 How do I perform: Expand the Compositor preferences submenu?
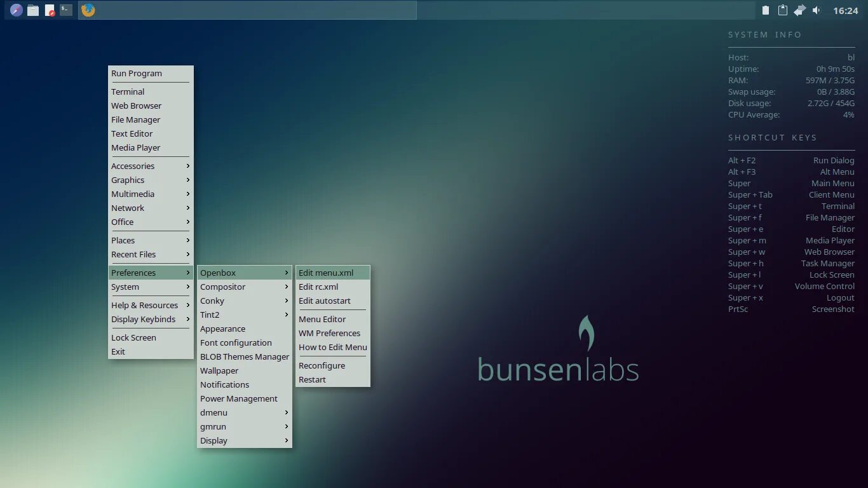(x=245, y=287)
